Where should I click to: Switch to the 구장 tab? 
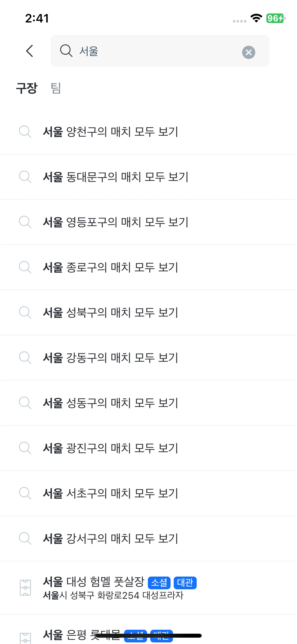click(x=27, y=88)
